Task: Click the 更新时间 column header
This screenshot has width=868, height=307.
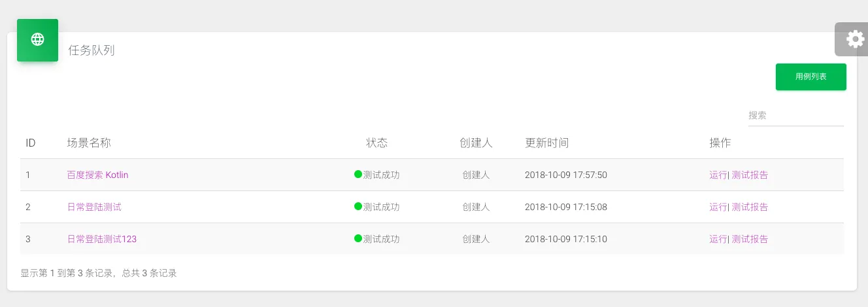Action: [x=546, y=143]
